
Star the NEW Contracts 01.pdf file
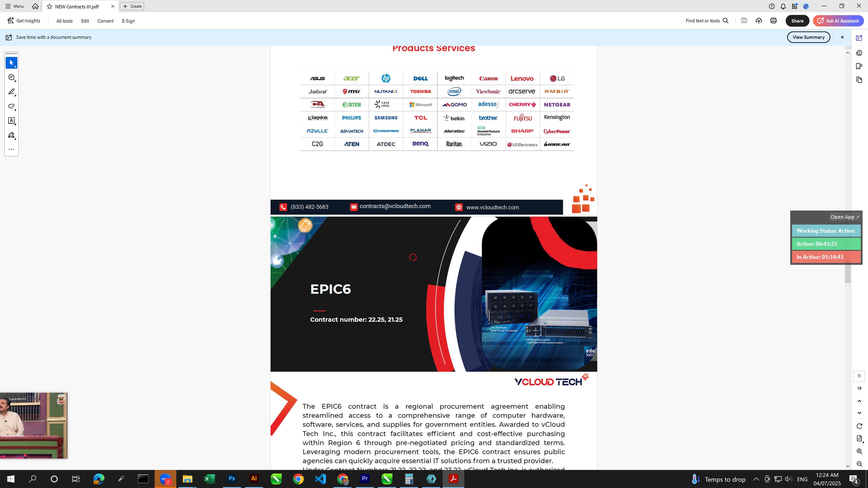click(50, 6)
